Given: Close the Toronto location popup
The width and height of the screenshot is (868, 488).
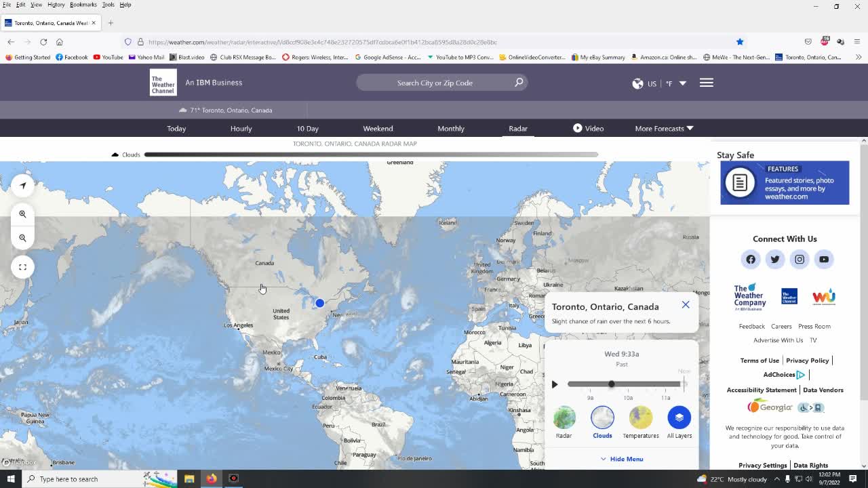Looking at the screenshot, I should click(x=686, y=304).
